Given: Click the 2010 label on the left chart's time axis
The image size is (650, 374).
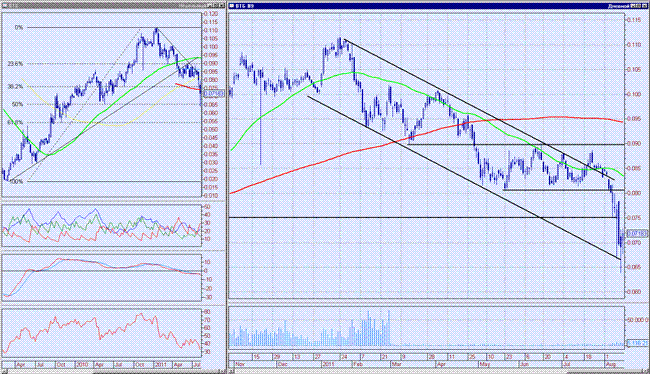Looking at the screenshot, I should pos(82,365).
